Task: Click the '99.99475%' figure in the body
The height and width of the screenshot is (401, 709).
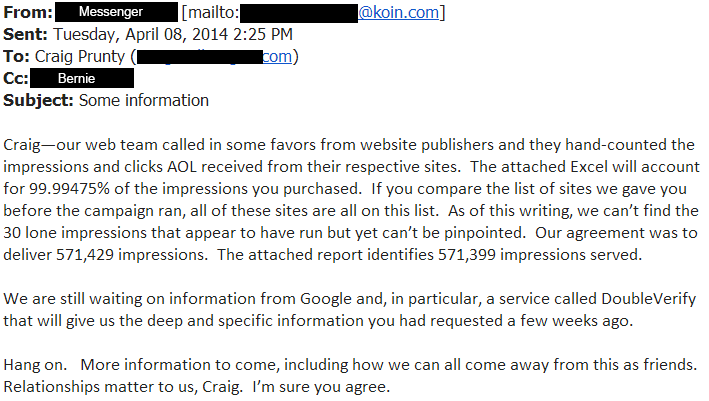Action: (70, 189)
